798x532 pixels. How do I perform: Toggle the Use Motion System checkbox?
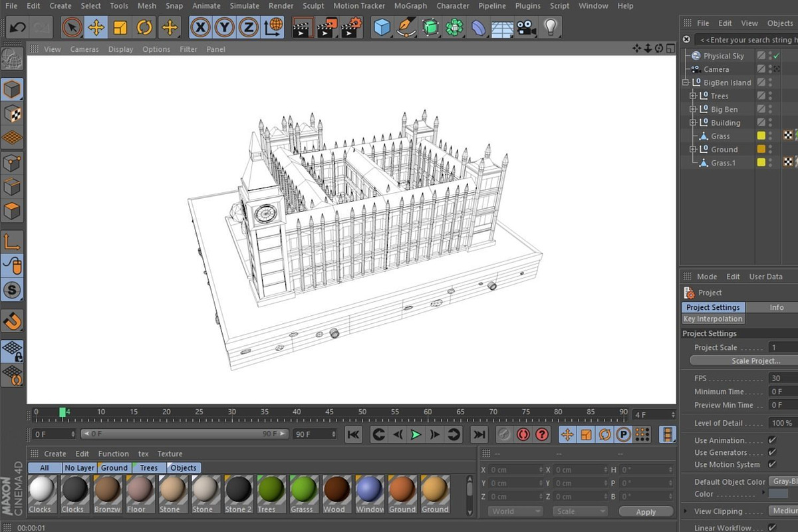pyautogui.click(x=772, y=464)
